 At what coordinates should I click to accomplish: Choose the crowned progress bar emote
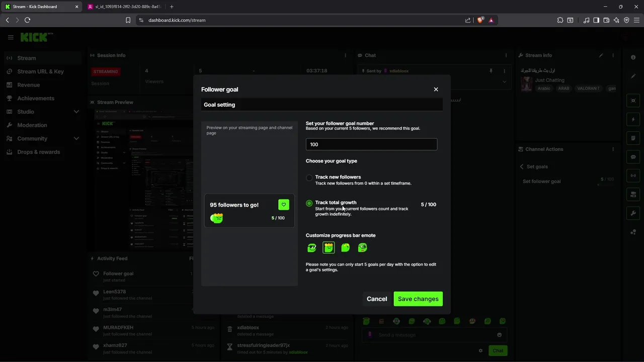(x=329, y=247)
